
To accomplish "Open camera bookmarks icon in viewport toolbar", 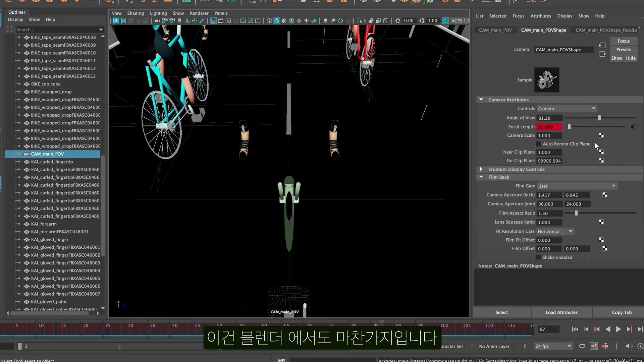I will pyautogui.click(x=179, y=21).
